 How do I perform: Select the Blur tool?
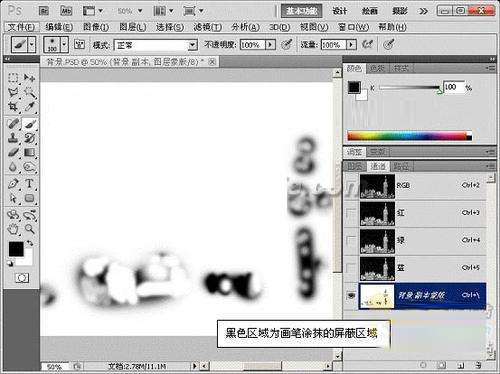13,167
